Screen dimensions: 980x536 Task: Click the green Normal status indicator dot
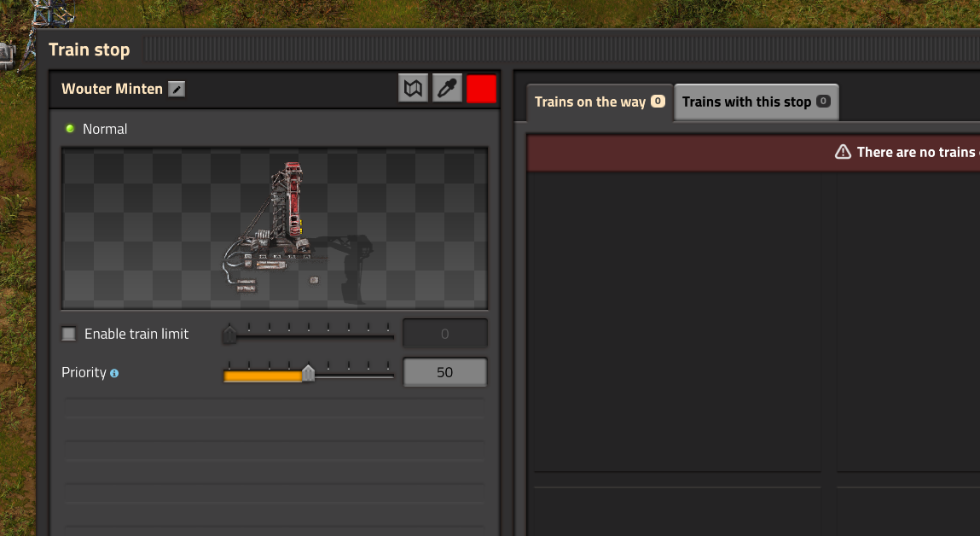click(70, 129)
